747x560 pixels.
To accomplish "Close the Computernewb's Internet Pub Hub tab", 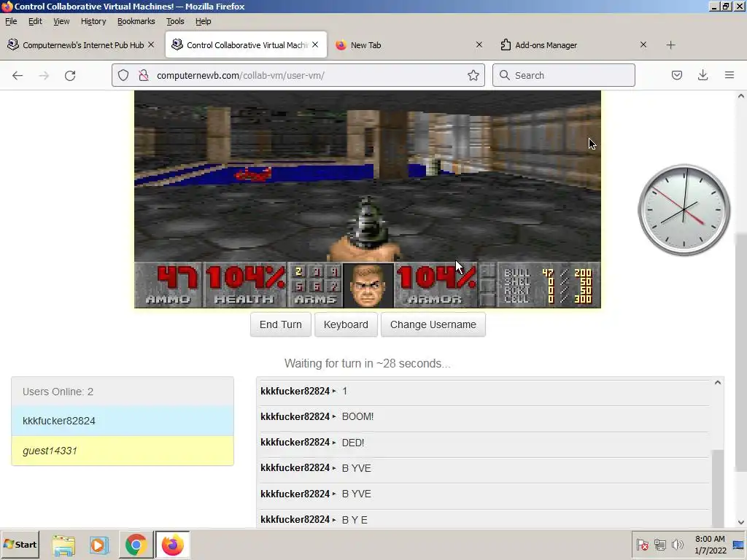I will click(151, 44).
